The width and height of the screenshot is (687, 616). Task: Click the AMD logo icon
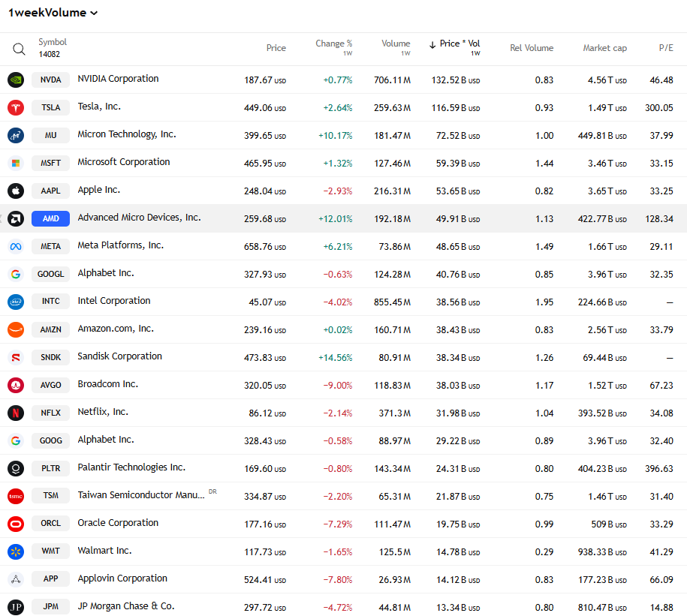(x=16, y=218)
